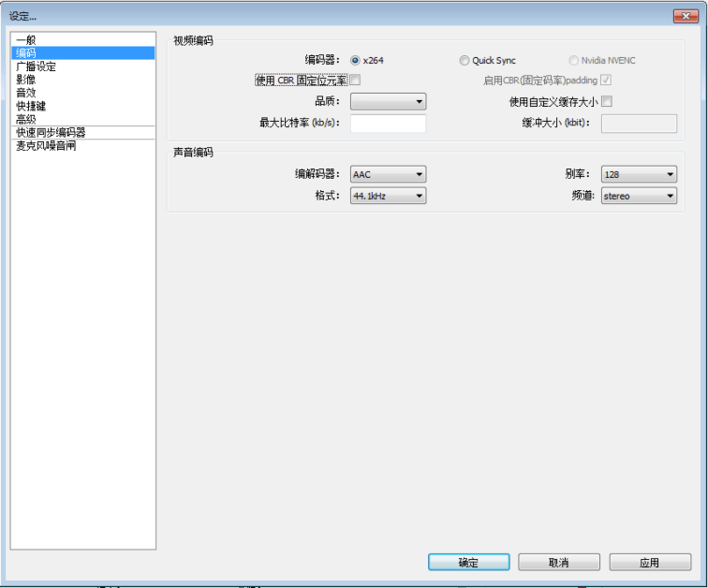Click the 最大比特率 (kb/s) input field
The width and height of the screenshot is (708, 588).
(x=389, y=124)
